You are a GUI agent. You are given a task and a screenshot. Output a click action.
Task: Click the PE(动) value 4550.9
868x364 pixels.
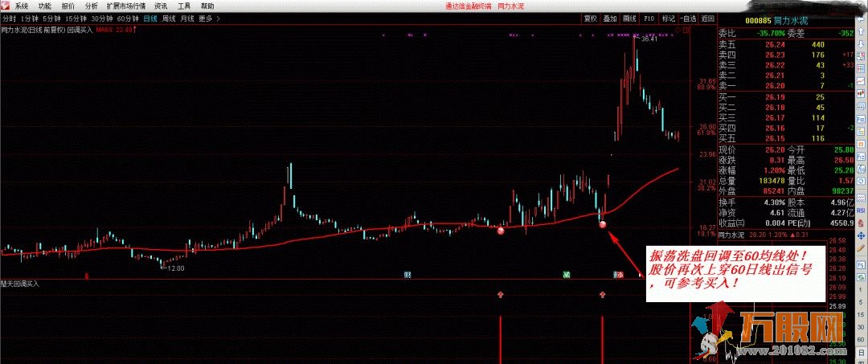[842, 223]
